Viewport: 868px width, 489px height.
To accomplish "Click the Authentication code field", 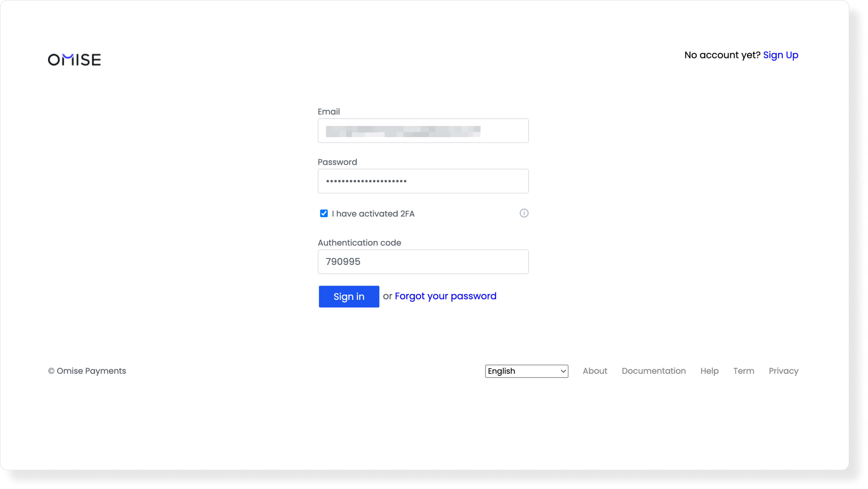I will point(423,261).
